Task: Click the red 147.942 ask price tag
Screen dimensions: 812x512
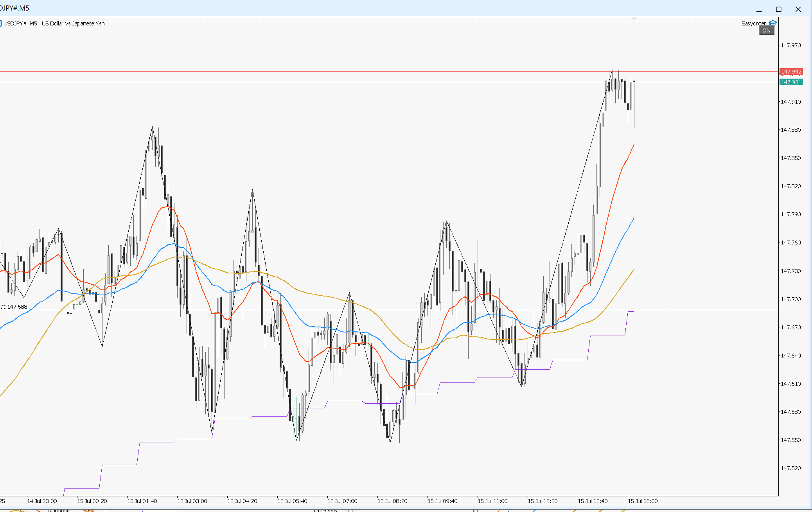Action: point(791,72)
